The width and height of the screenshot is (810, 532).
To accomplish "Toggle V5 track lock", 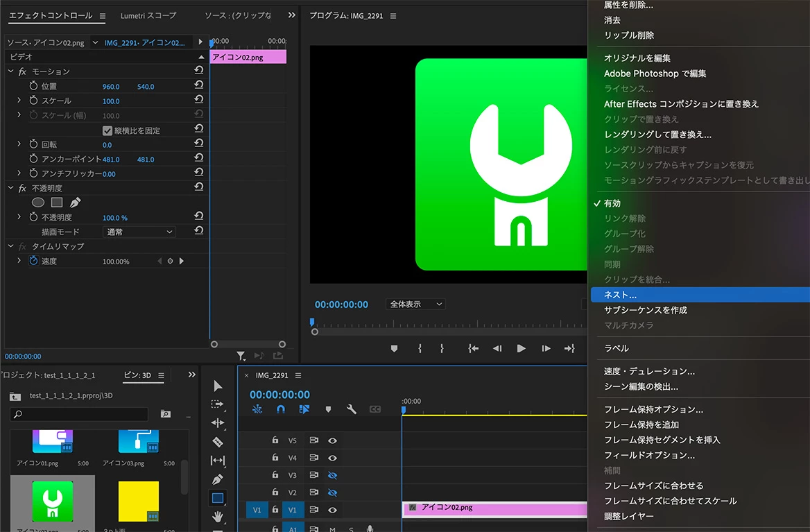I will [275, 440].
